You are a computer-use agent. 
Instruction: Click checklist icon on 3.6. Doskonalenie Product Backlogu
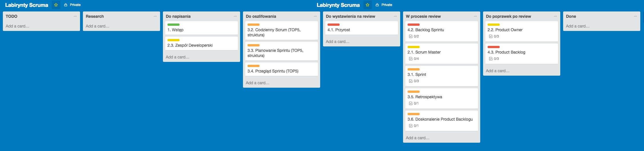pos(411,126)
